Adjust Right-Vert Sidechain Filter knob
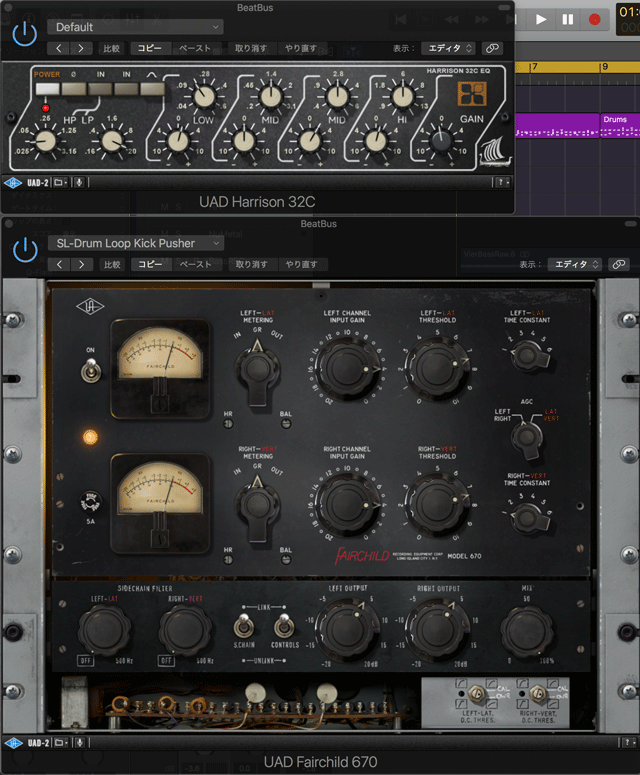This screenshot has width=640, height=775. point(185,631)
